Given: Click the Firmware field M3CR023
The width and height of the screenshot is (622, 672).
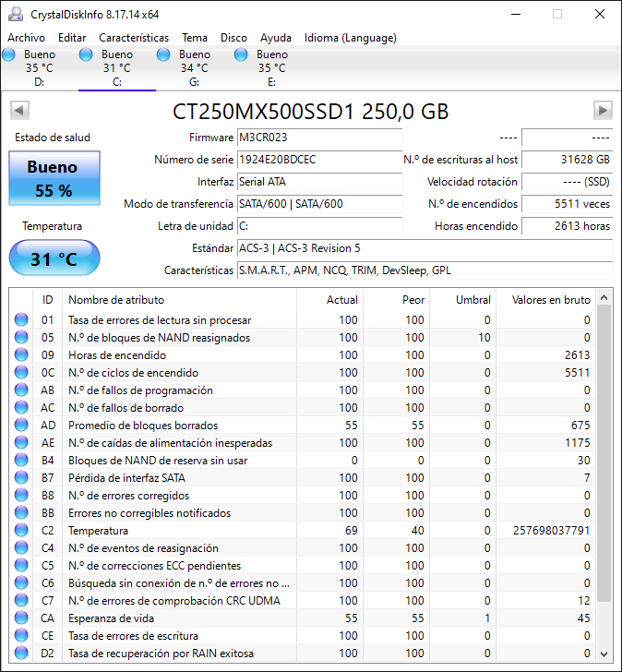Looking at the screenshot, I should pyautogui.click(x=319, y=138).
